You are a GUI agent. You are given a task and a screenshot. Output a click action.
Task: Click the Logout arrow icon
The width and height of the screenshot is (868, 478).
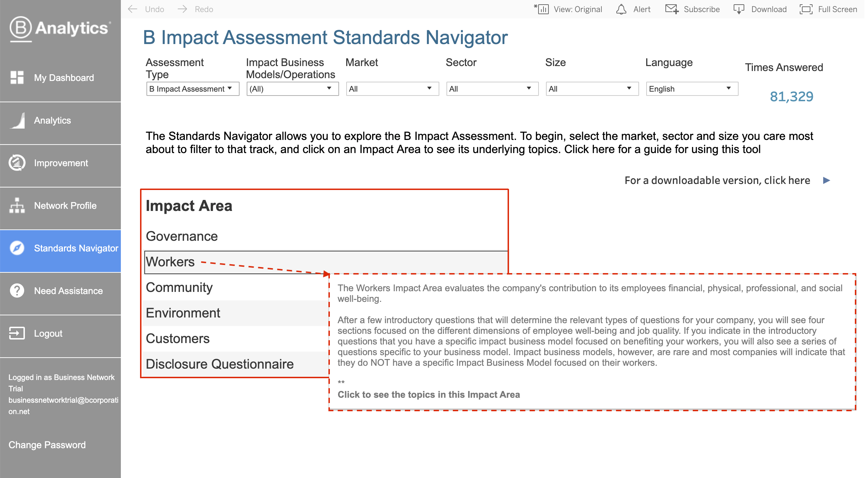coord(17,333)
